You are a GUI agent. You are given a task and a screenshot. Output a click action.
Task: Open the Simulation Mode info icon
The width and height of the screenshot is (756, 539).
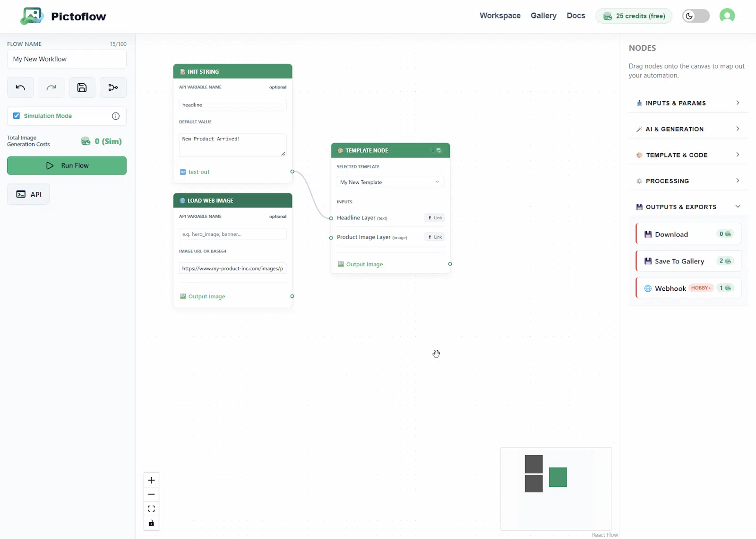[x=116, y=116]
